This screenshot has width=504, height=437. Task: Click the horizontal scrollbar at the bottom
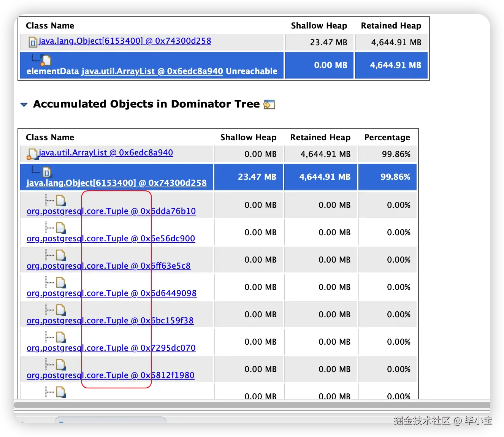pos(252,405)
